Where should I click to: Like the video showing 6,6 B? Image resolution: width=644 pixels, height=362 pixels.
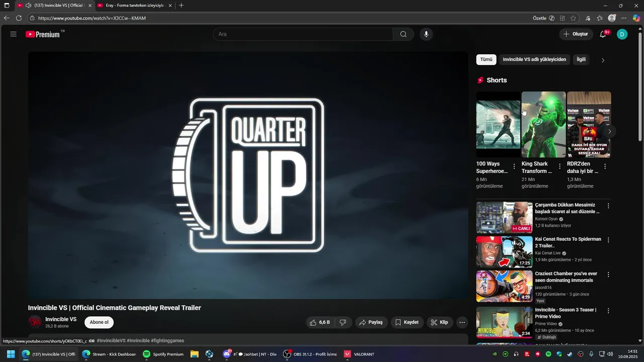coord(320,322)
